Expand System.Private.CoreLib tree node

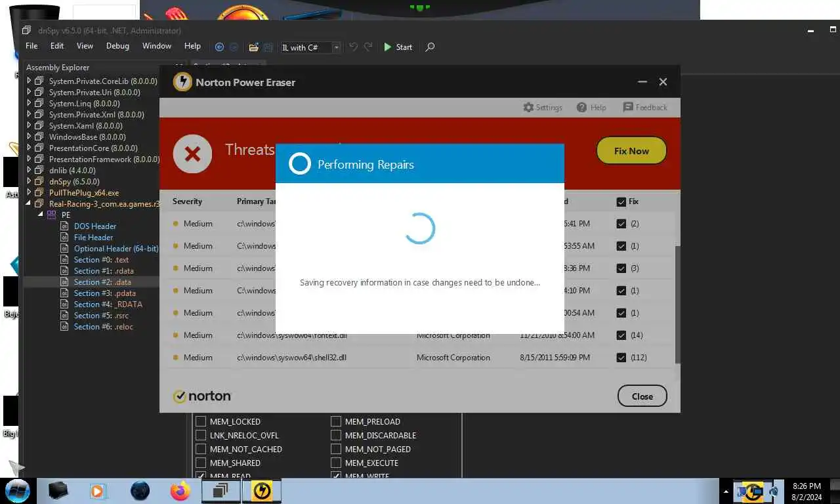click(29, 81)
